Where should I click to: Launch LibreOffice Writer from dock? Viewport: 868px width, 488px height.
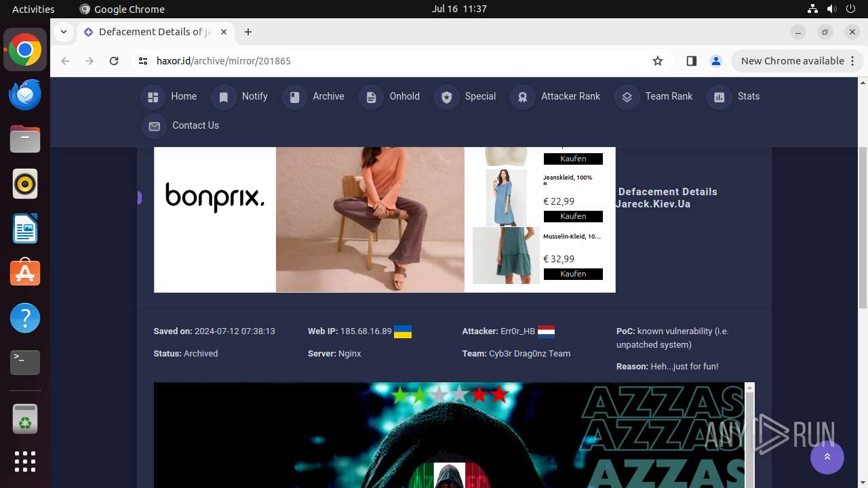tap(25, 229)
